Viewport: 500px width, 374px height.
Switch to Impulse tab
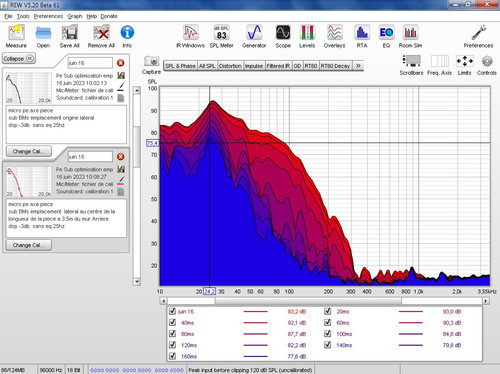254,66
